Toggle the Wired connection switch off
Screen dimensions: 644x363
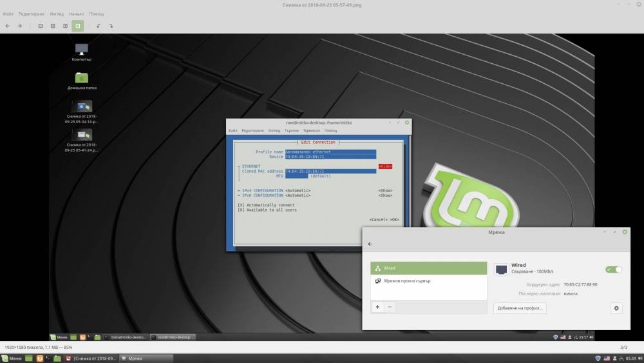coord(614,270)
